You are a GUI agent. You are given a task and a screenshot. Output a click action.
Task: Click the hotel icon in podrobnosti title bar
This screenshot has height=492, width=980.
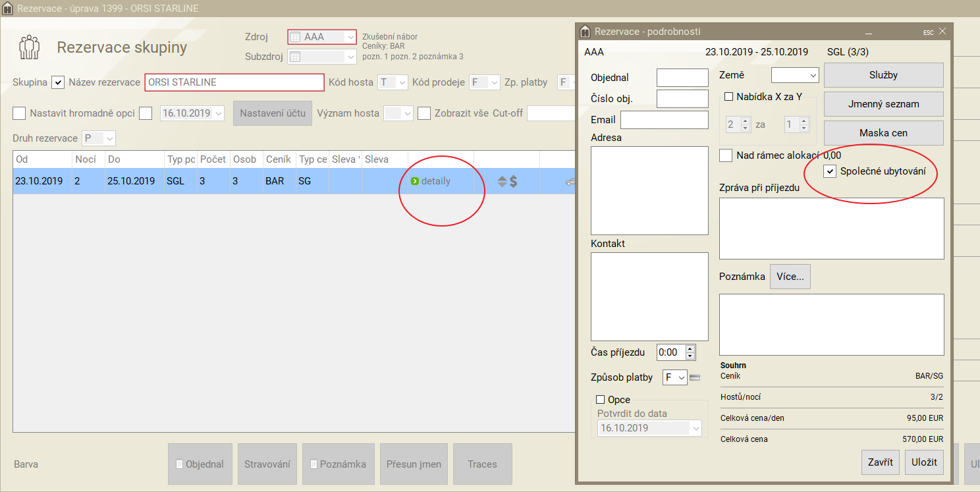click(x=585, y=32)
